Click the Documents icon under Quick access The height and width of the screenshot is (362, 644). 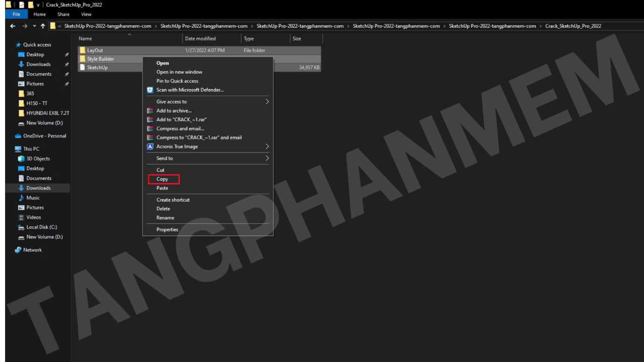tap(21, 74)
